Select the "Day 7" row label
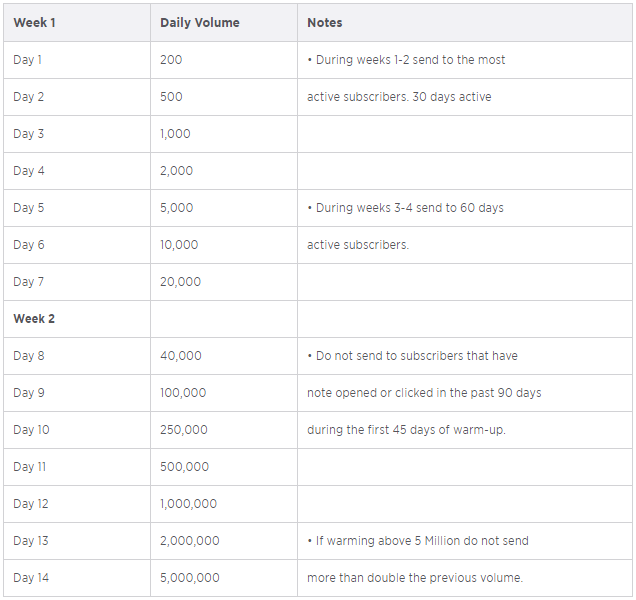The width and height of the screenshot is (636, 600). coord(29,282)
